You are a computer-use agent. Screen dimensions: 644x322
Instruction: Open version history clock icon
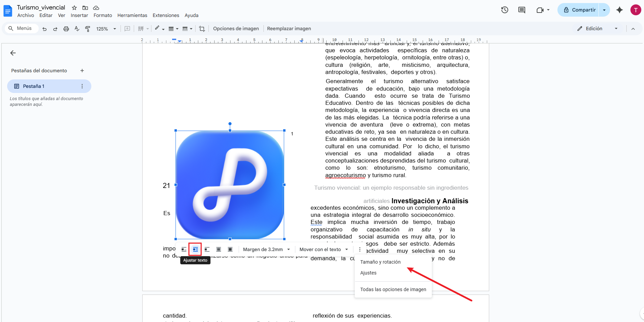pos(504,10)
